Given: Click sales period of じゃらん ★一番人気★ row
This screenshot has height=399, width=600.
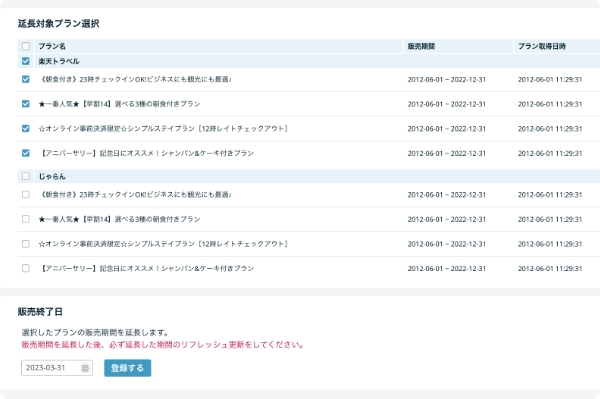Looking at the screenshot, I should (447, 219).
